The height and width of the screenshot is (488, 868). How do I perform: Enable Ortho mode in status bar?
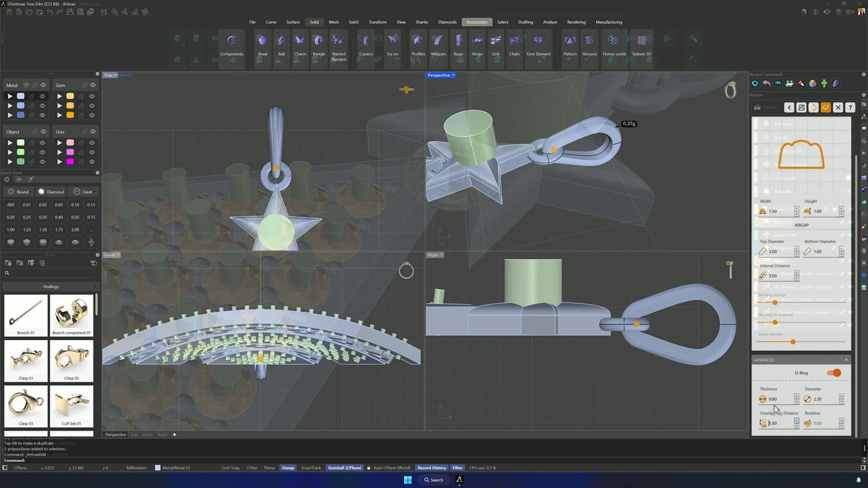coord(252,468)
